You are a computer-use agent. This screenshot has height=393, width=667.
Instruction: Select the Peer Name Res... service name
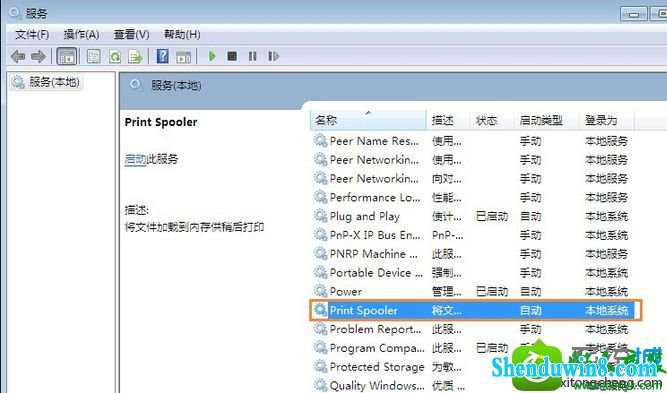[x=374, y=141]
